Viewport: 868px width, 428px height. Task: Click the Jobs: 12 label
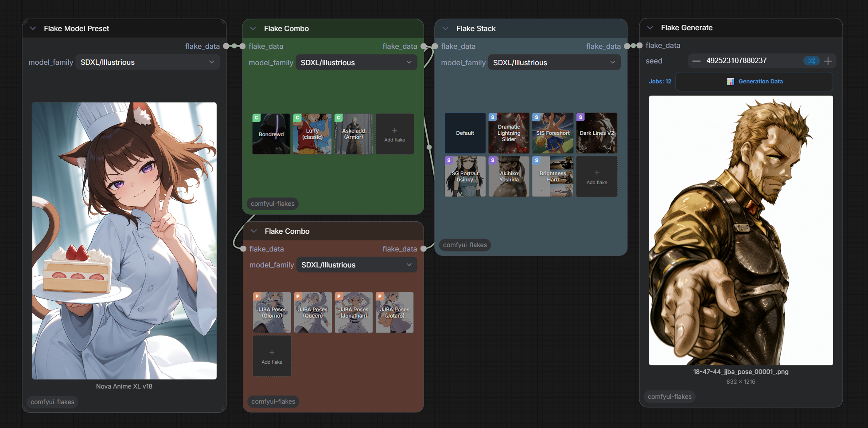660,82
